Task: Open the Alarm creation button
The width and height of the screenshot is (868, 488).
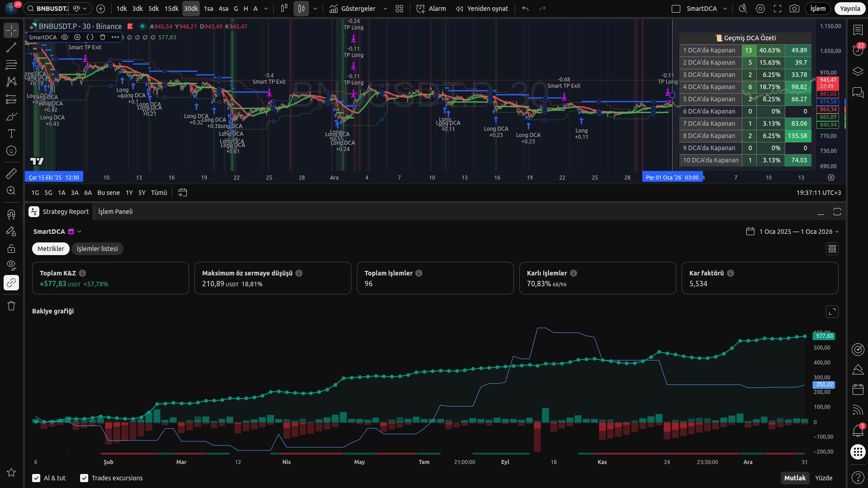Action: [x=431, y=9]
